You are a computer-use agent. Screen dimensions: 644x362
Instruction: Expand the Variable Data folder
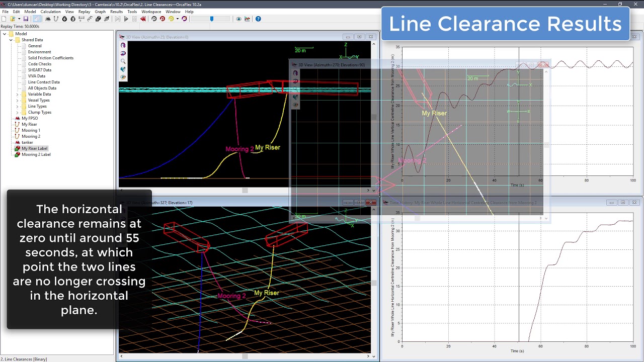(17, 94)
